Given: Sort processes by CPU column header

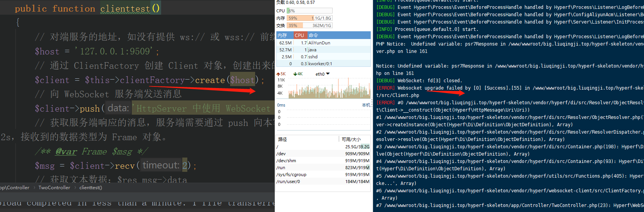Looking at the screenshot, I should (299, 35).
